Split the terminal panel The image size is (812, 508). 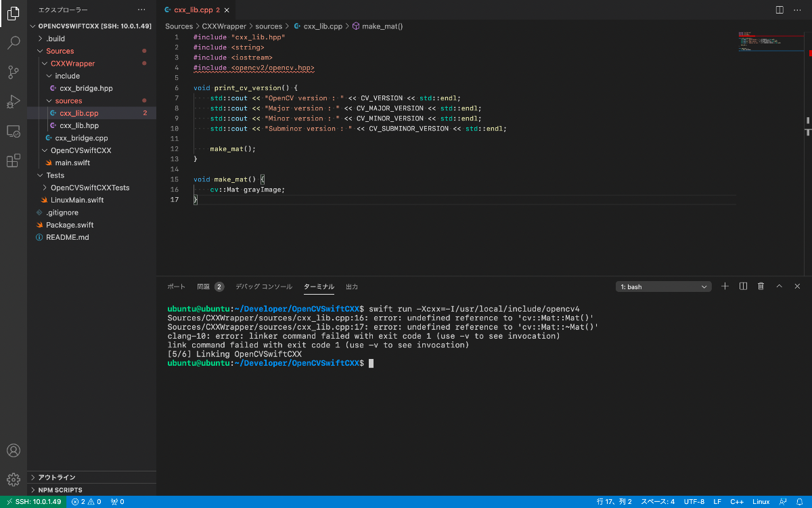[743, 287]
